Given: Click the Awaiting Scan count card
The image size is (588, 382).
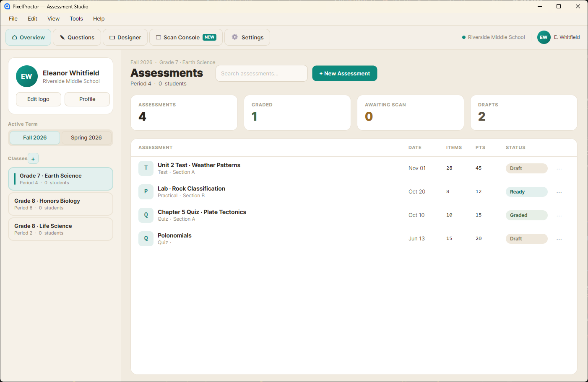Looking at the screenshot, I should coord(411,113).
